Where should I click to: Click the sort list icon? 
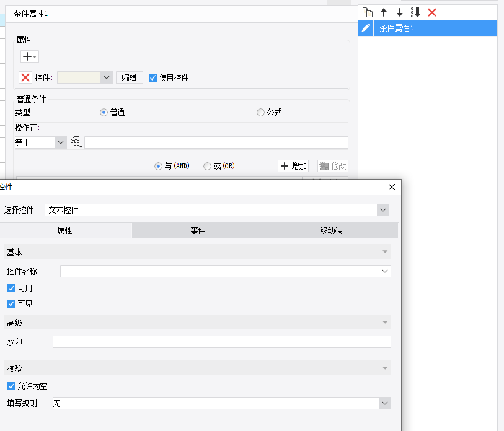tap(416, 12)
